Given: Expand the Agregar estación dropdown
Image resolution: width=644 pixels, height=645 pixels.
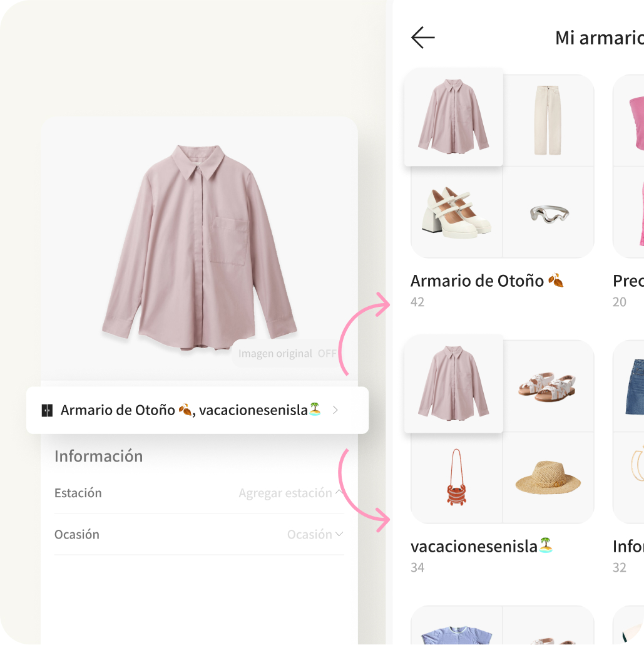Looking at the screenshot, I should (290, 493).
